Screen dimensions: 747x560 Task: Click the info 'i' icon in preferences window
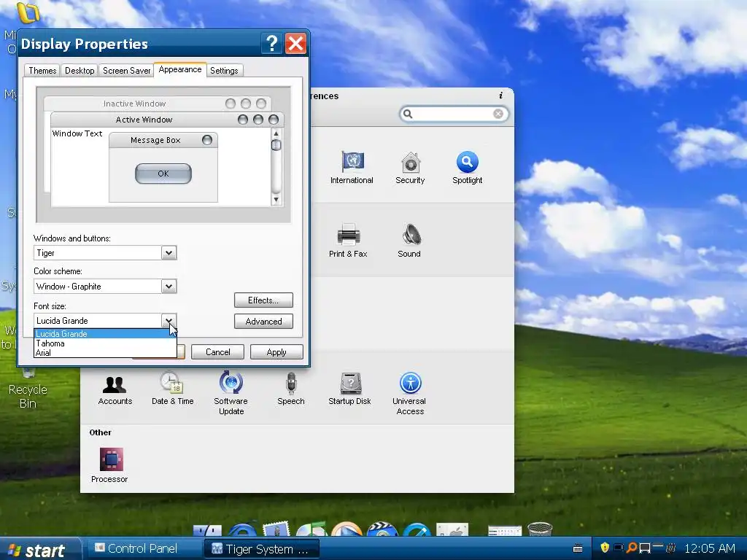point(500,96)
